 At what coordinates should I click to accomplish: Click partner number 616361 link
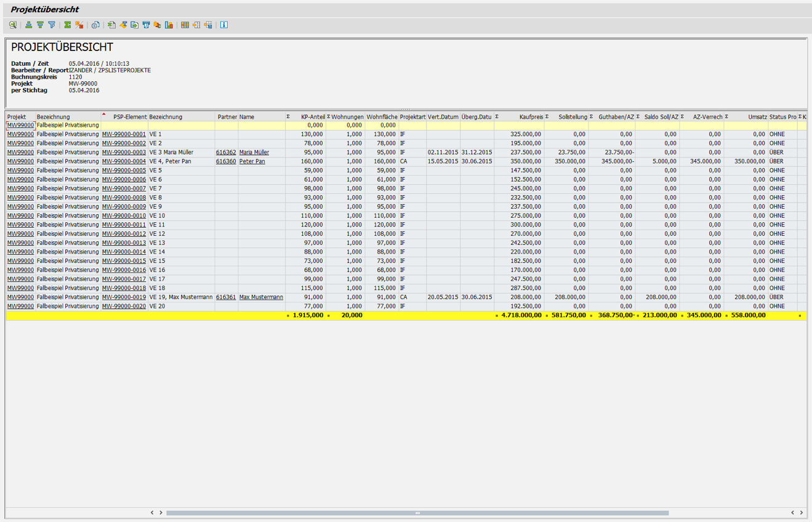click(x=225, y=297)
